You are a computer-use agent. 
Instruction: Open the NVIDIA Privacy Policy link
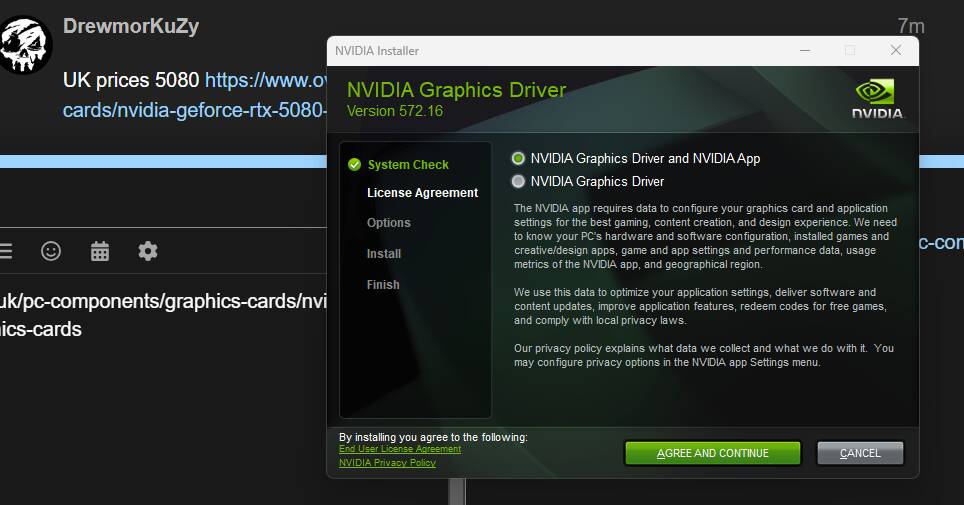pos(387,463)
